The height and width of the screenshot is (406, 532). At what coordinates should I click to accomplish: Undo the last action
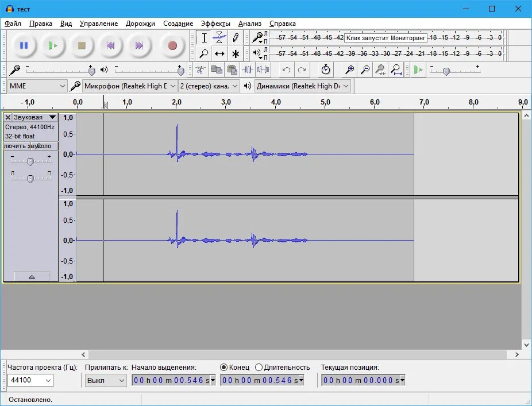coord(286,70)
